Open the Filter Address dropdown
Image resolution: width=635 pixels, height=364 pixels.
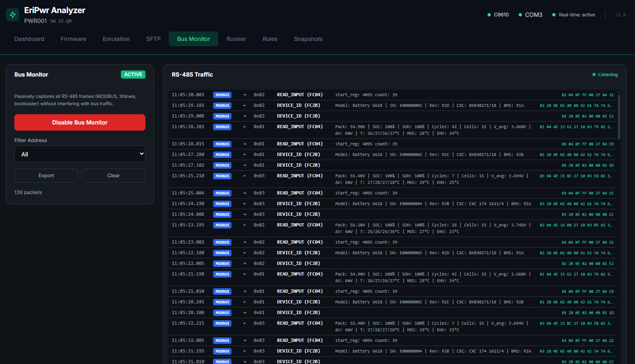pyautogui.click(x=80, y=154)
